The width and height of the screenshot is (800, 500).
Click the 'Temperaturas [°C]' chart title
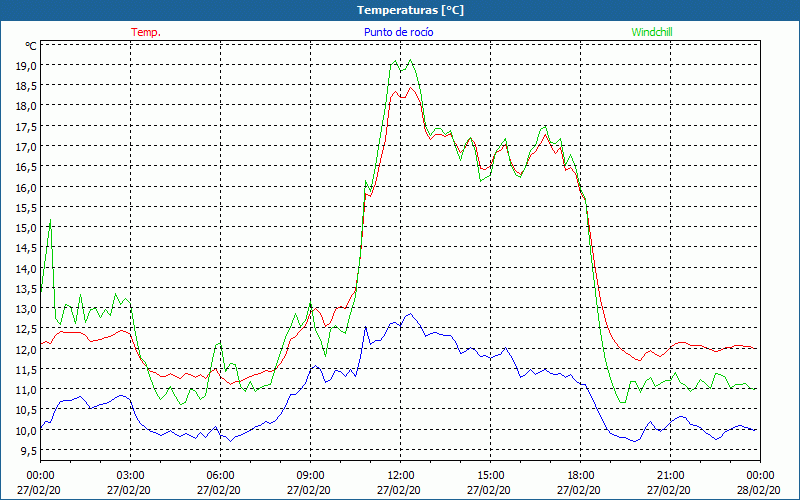(x=410, y=10)
